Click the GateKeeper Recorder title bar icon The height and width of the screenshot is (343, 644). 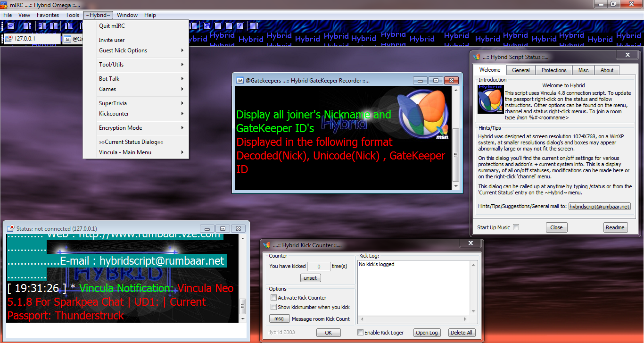pyautogui.click(x=239, y=80)
